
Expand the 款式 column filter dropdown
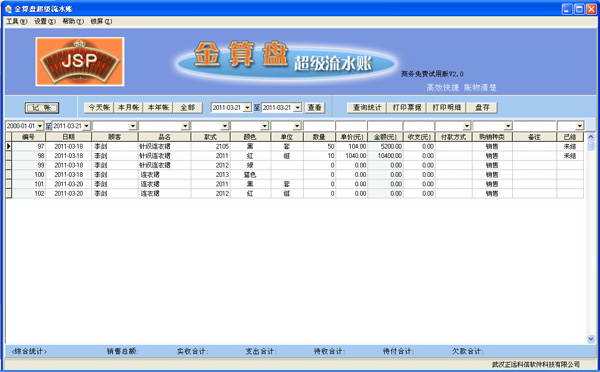225,126
